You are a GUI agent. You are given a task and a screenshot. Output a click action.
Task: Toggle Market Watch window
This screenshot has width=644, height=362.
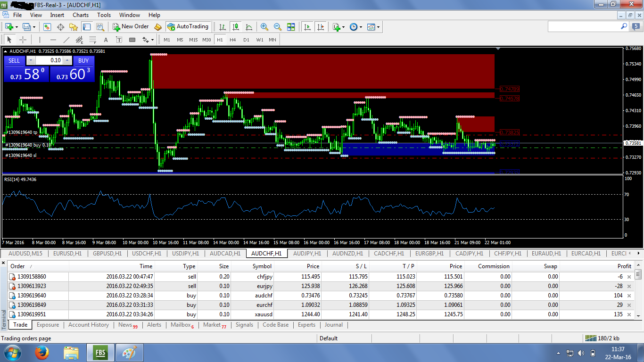point(47,27)
